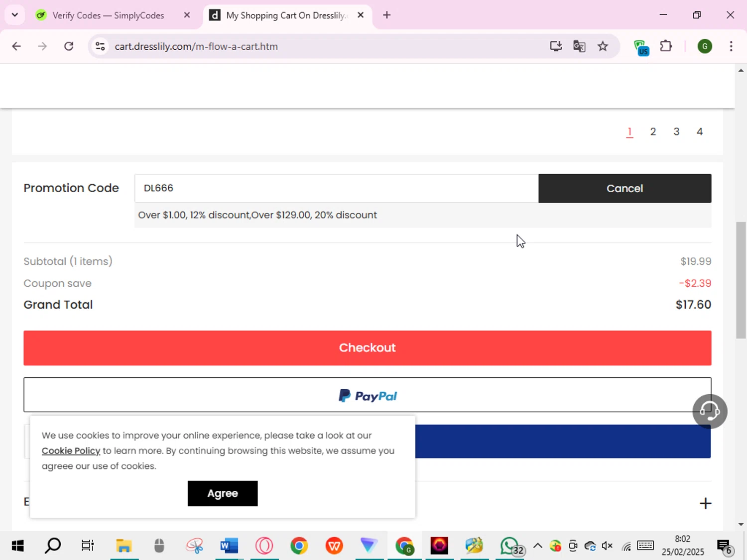Open Wi-Fi network tray icon
Viewport: 747px width, 560px height.
[x=626, y=546]
